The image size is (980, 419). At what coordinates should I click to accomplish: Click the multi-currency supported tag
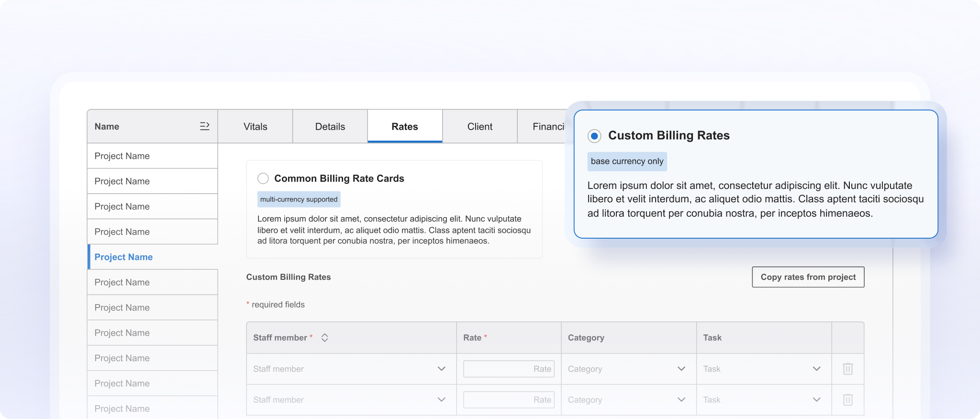(299, 199)
